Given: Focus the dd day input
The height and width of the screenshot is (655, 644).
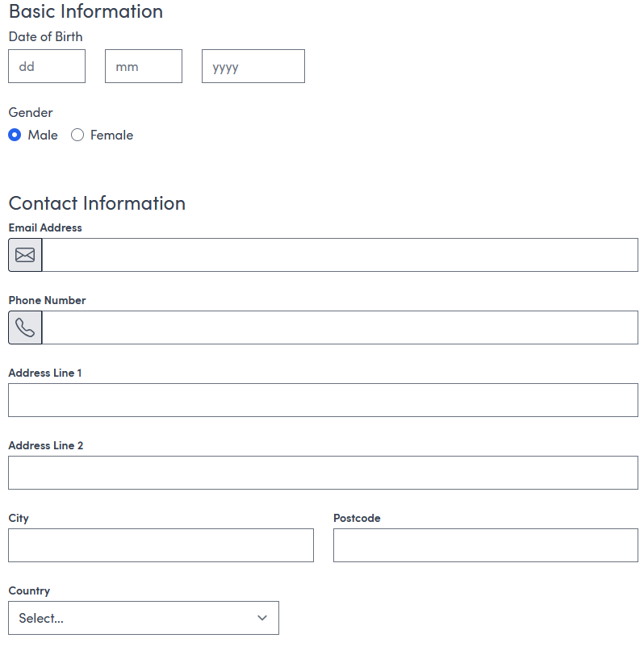Looking at the screenshot, I should 47,66.
